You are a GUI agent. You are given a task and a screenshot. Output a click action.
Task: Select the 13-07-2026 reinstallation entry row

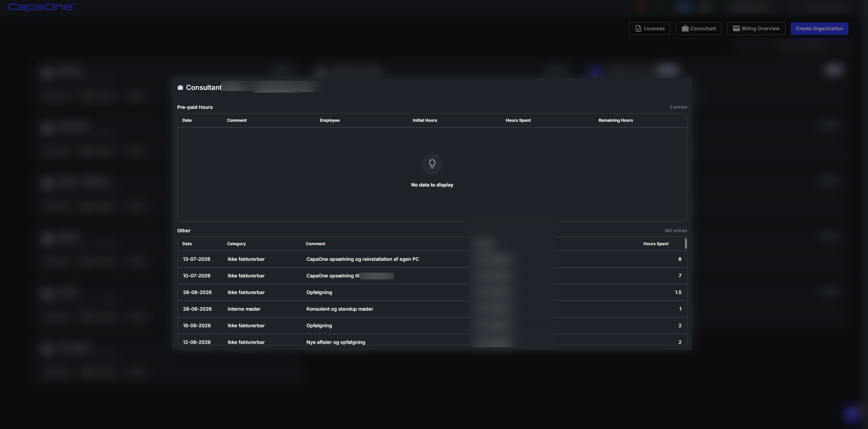pos(432,259)
